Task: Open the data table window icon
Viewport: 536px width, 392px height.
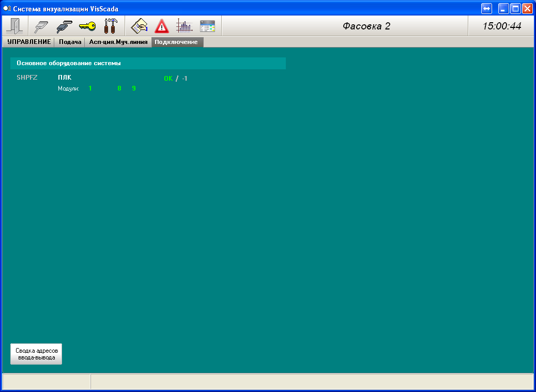Action: point(207,26)
